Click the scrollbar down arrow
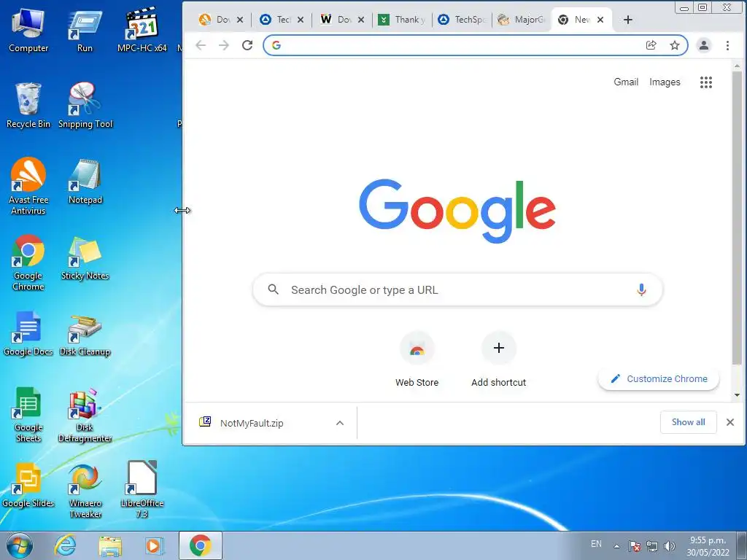The width and height of the screenshot is (747, 560). pyautogui.click(x=737, y=395)
